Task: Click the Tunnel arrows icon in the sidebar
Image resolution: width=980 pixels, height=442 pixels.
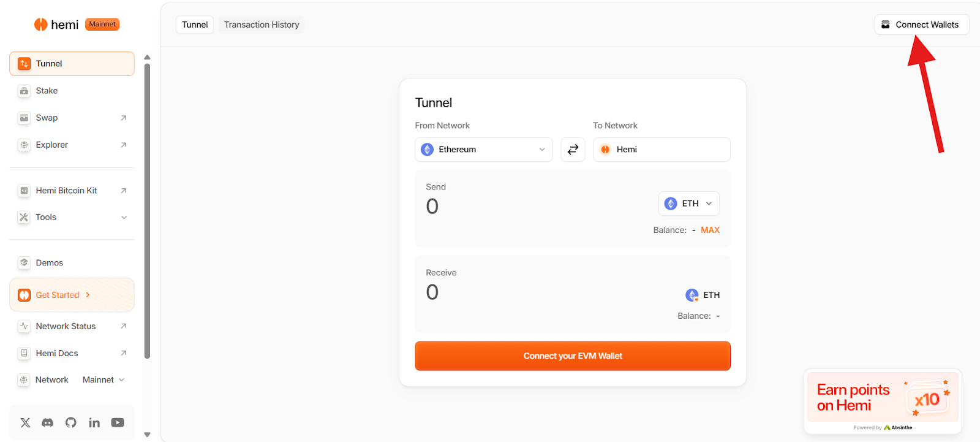Action: point(24,64)
